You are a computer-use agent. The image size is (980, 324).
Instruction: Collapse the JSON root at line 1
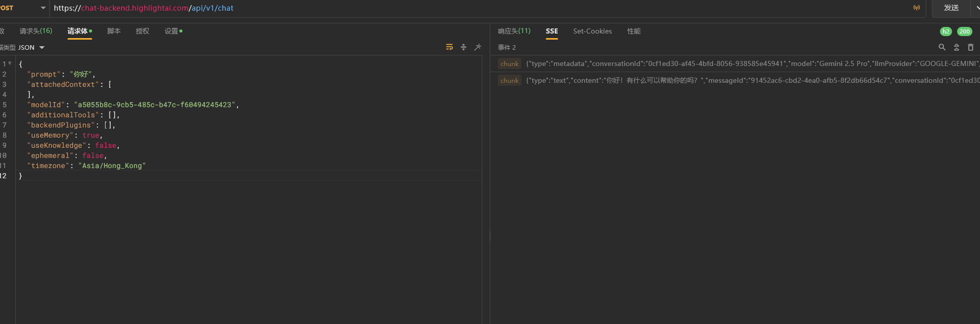pos(10,63)
